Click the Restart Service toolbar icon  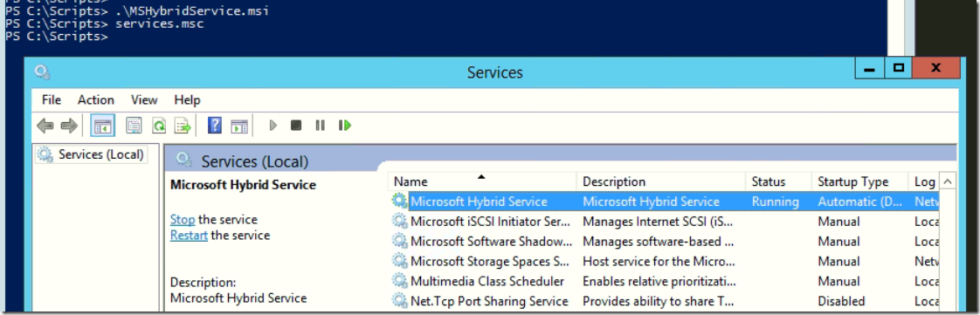344,126
